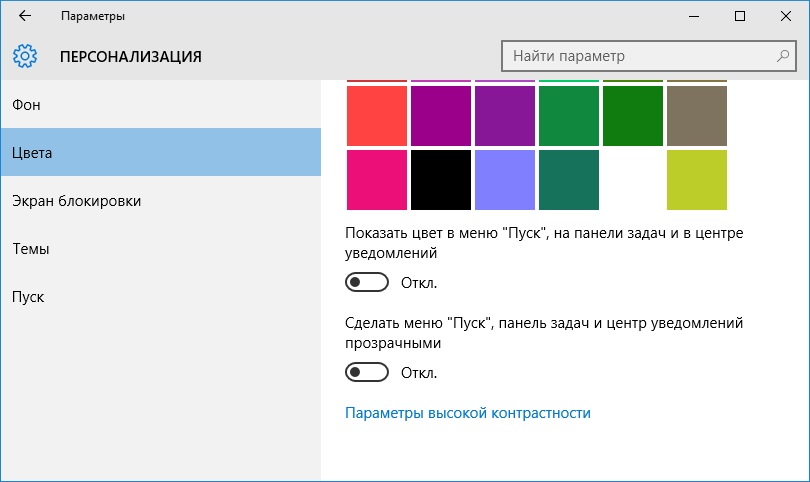Open the Экран блокировки section
Screen dimensions: 810x482
pos(161,200)
